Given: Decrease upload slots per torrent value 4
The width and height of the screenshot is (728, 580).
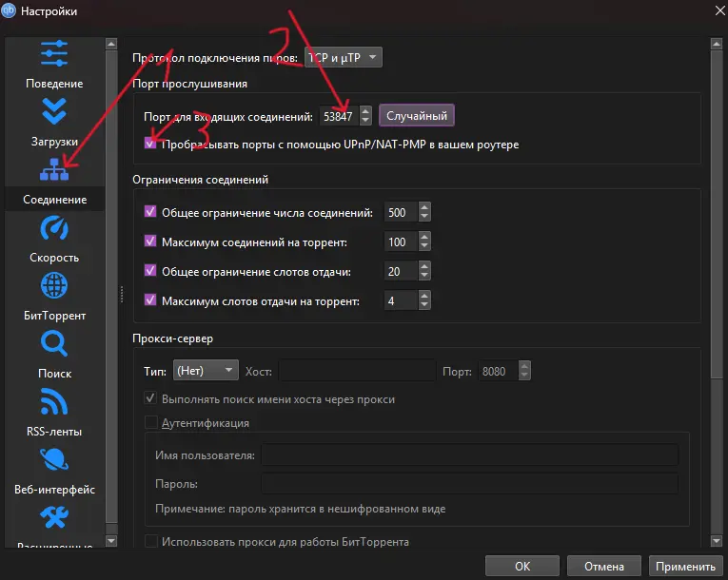Looking at the screenshot, I should coord(424,305).
